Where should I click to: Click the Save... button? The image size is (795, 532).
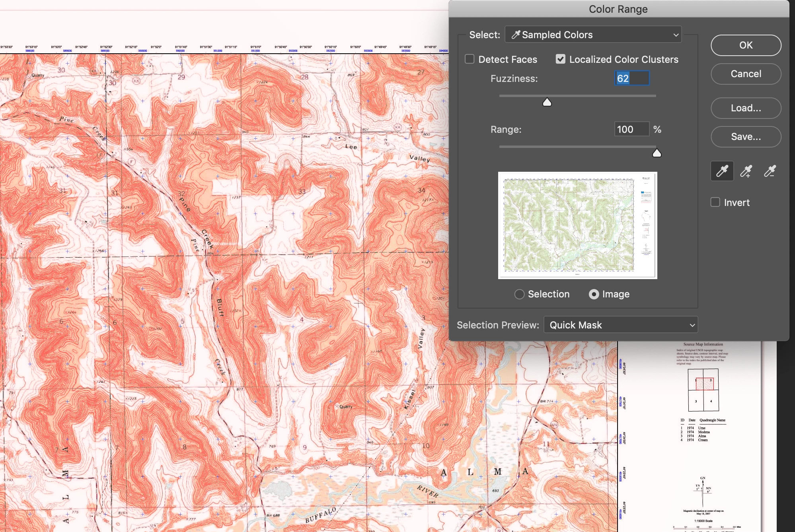click(746, 137)
